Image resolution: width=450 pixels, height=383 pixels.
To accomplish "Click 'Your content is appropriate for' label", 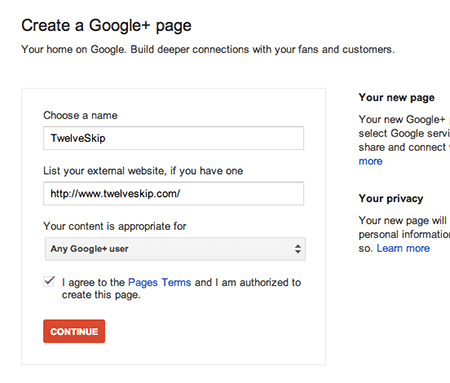I will [114, 226].
